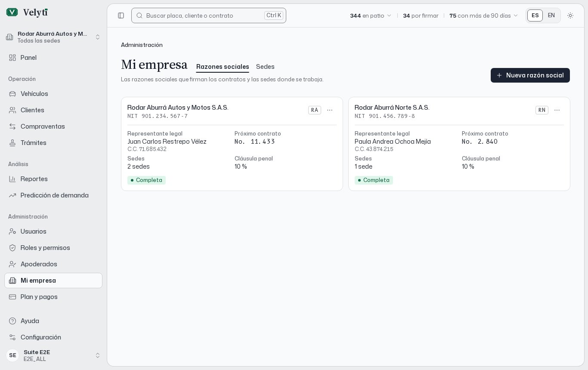Click the Nueva razón social button

pyautogui.click(x=530, y=75)
